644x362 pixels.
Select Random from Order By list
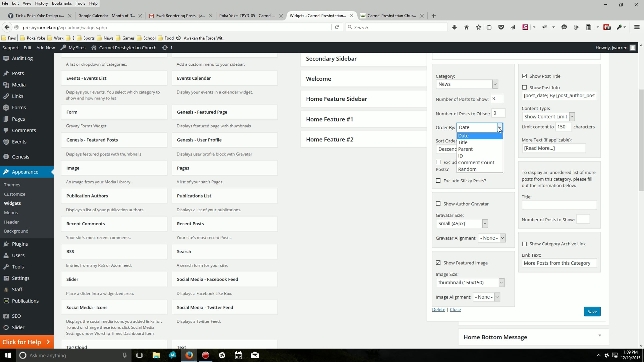tap(467, 169)
